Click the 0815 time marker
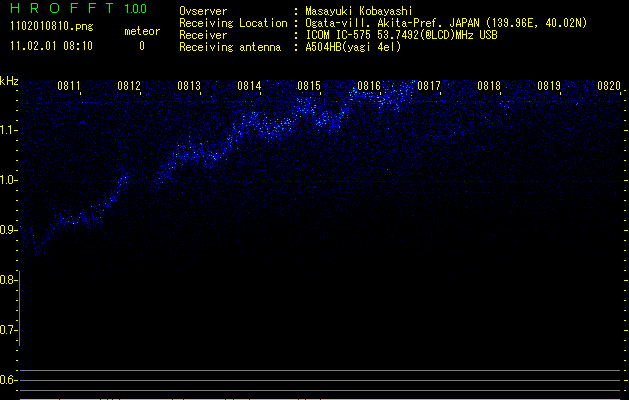 click(309, 86)
